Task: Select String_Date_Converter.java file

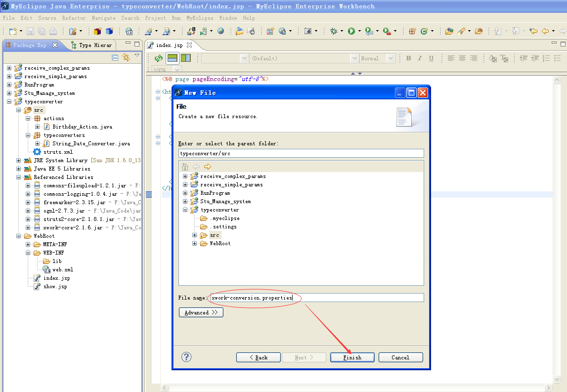Action: click(x=91, y=143)
